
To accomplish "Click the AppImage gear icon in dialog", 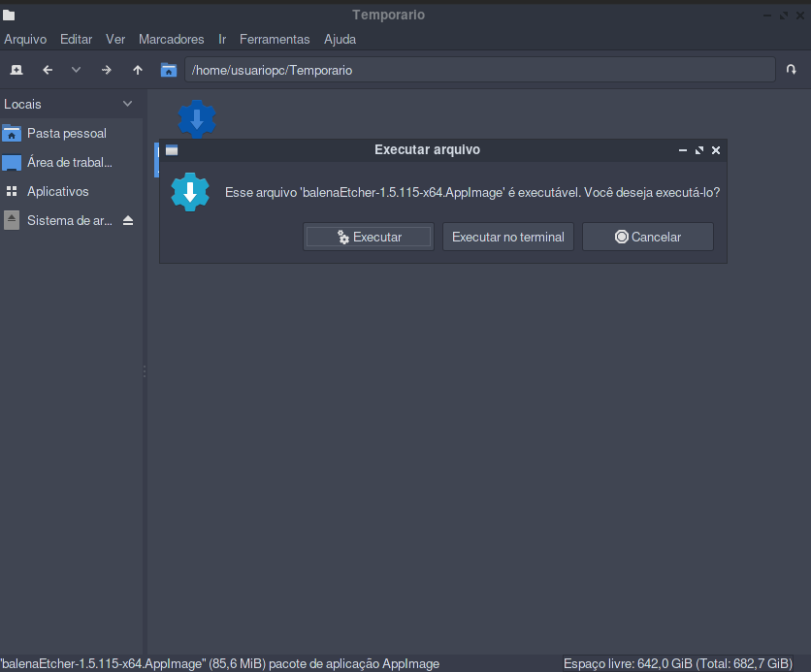I will (190, 192).
